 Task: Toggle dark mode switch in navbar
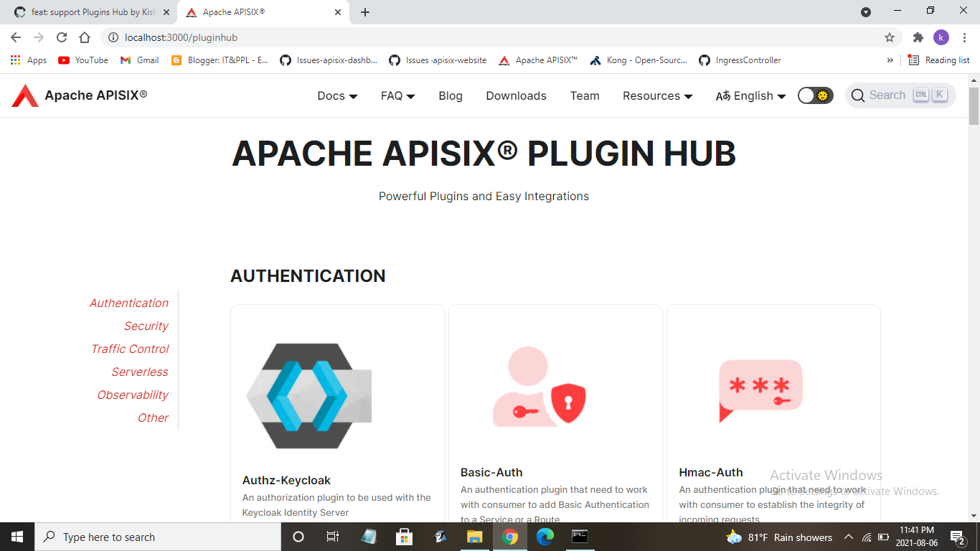click(x=815, y=95)
